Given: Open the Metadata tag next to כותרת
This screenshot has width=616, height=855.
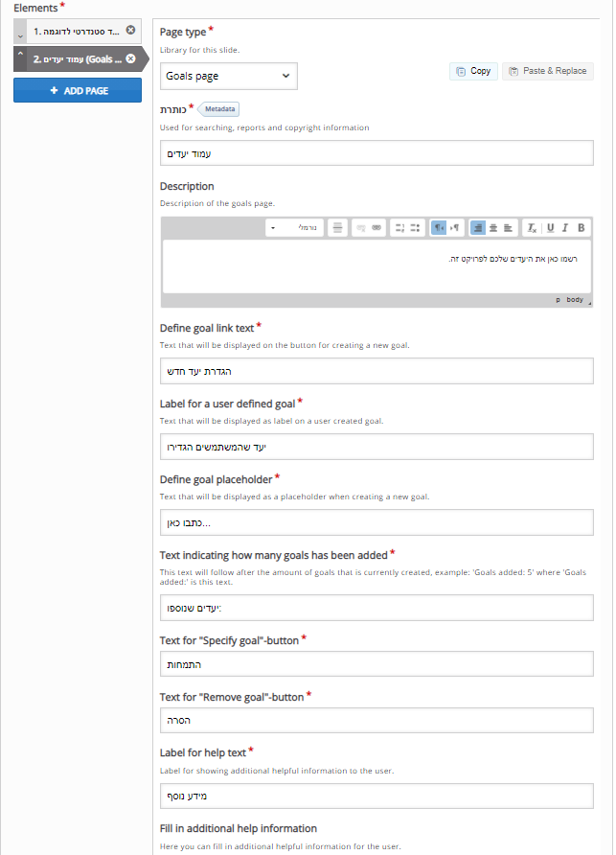Looking at the screenshot, I should click(219, 108).
